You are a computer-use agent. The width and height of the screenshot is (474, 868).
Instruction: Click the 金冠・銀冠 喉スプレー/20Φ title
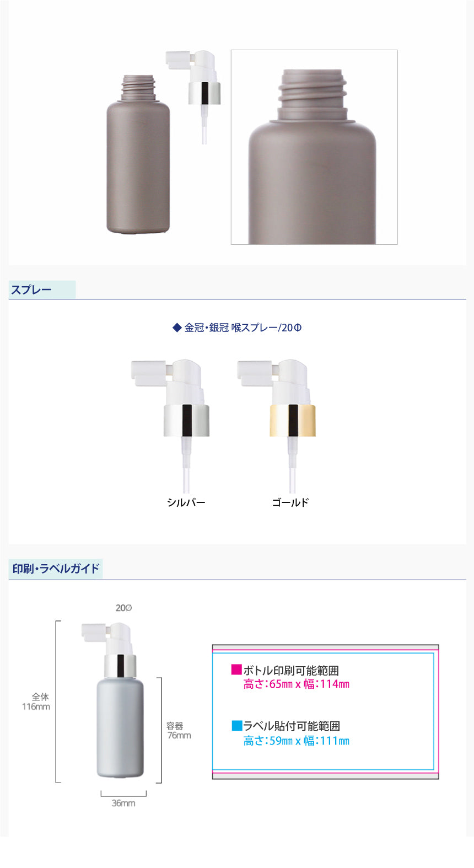tap(243, 328)
